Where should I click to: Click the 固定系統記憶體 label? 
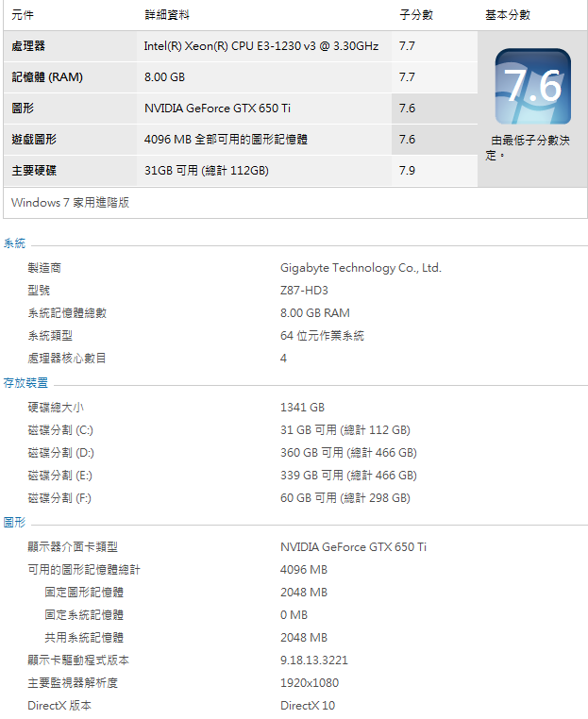84,615
